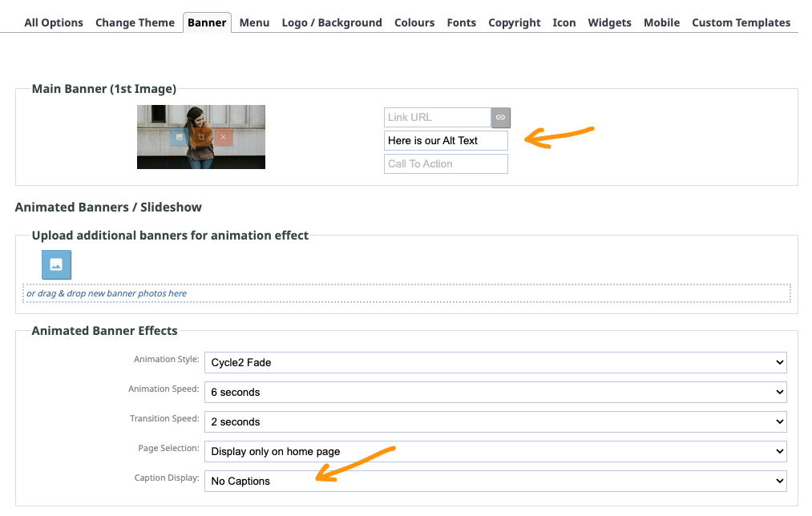Click the alt text field containing 'Here is our Alt Text'
The image size is (812, 516).
446,141
